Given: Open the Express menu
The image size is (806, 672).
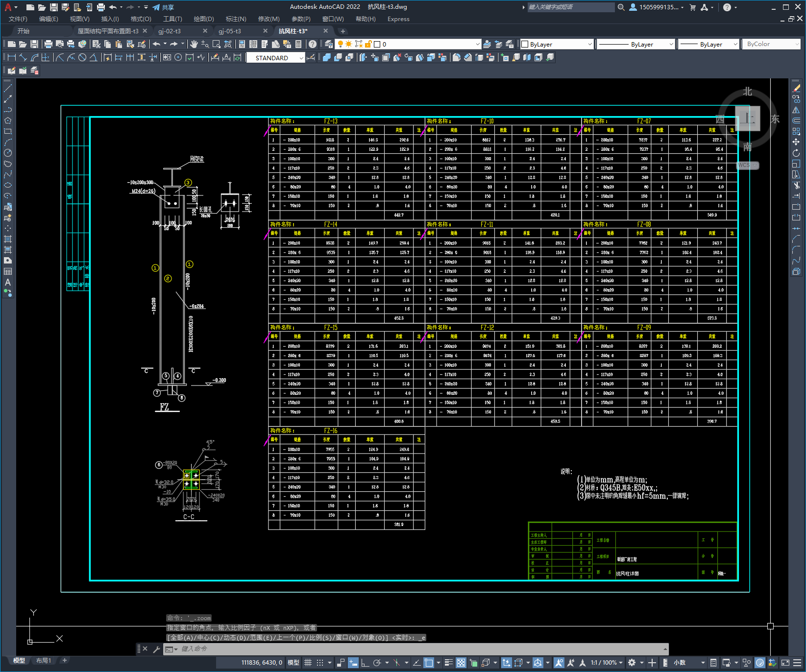Looking at the screenshot, I should click(398, 19).
